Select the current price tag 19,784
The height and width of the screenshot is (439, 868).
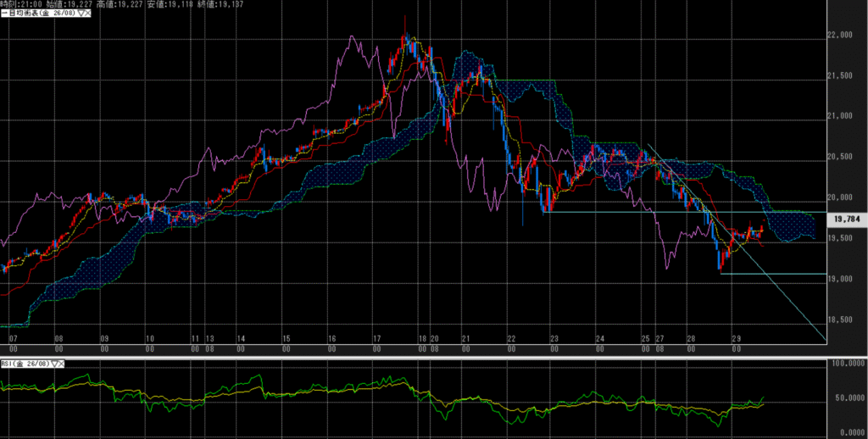point(848,219)
